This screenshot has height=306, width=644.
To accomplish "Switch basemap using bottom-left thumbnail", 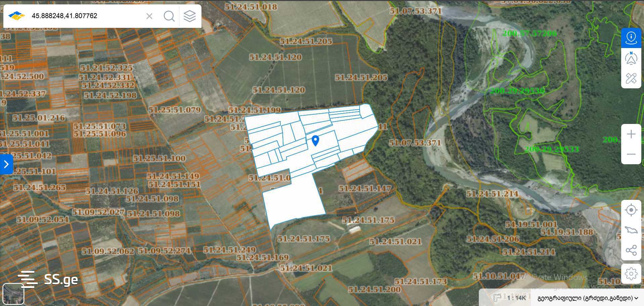I will pyautogui.click(x=13, y=294).
